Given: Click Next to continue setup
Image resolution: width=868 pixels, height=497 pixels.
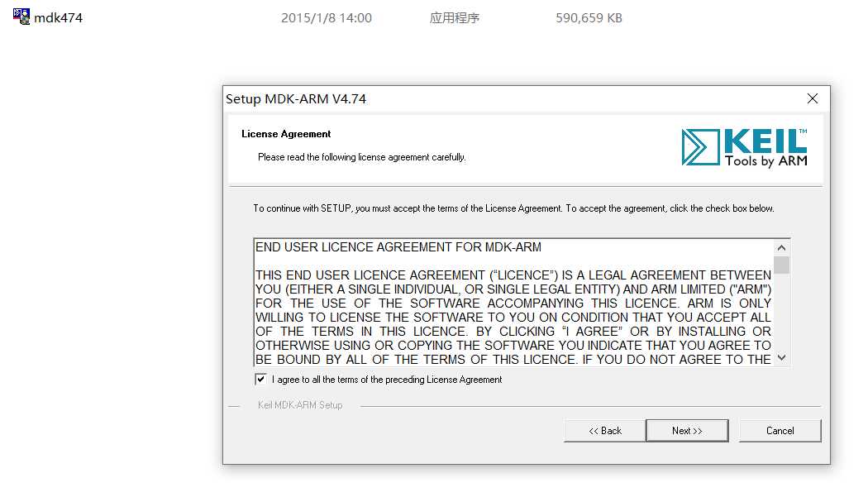Looking at the screenshot, I should (x=686, y=431).
